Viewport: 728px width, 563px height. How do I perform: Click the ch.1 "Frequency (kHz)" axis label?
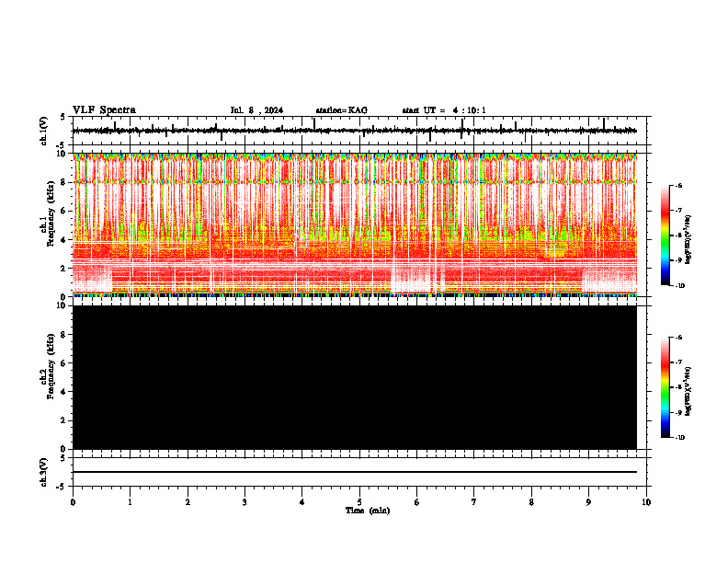click(51, 213)
